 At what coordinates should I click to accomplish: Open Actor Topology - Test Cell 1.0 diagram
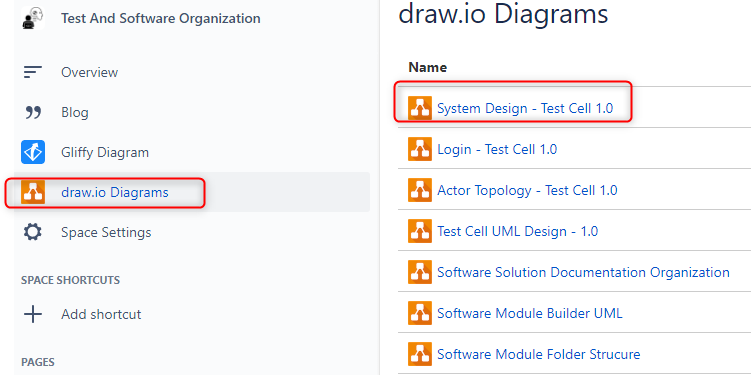[527, 191]
